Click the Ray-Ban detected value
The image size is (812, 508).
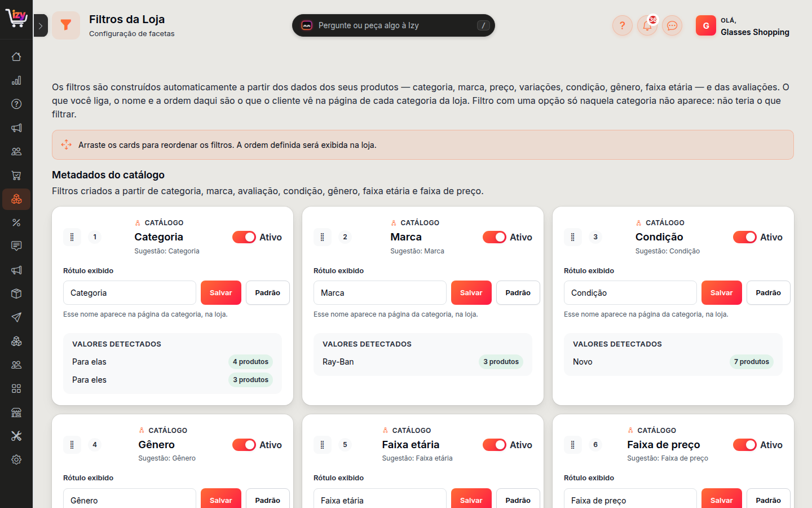tap(338, 362)
